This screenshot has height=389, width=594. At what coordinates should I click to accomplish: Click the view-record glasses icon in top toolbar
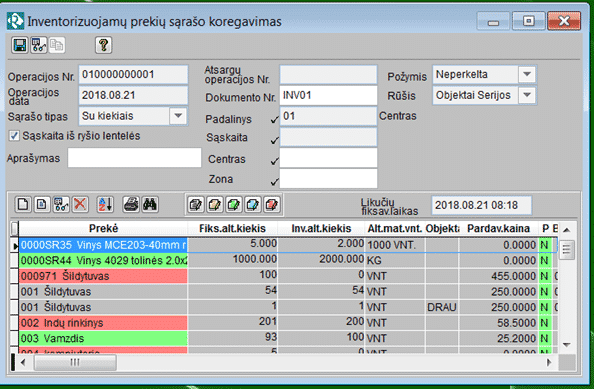tap(39, 45)
